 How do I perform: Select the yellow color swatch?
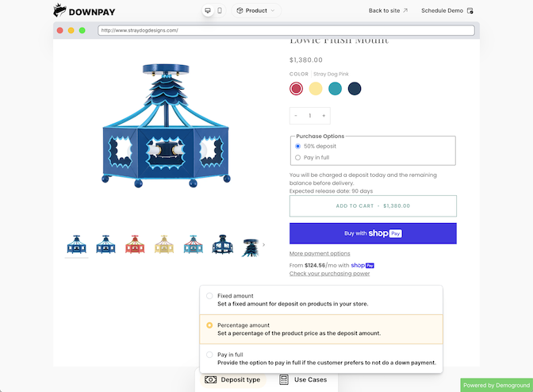click(316, 89)
